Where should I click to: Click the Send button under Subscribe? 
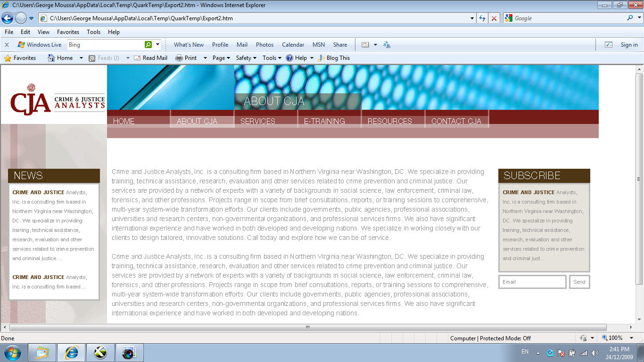coord(579,281)
